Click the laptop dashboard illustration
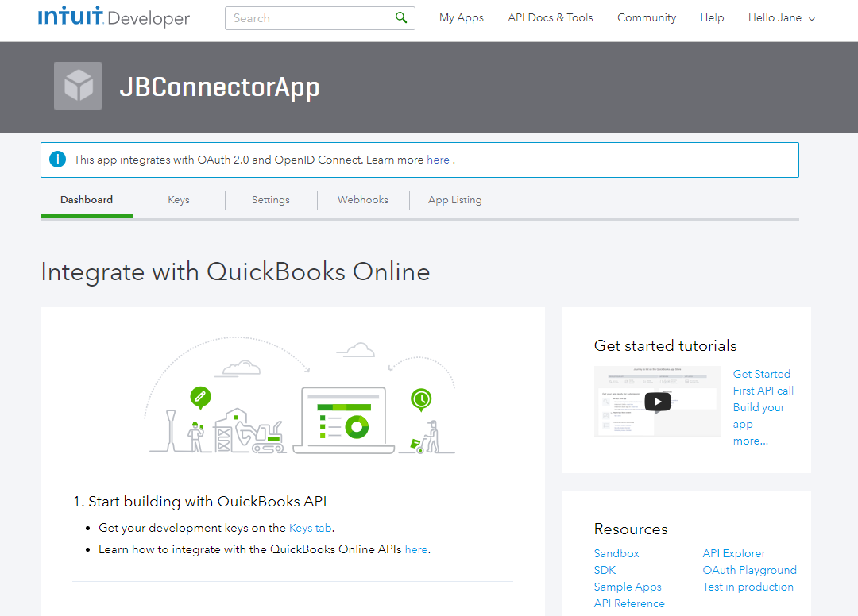Viewport: 858px width, 616px height. tap(343, 422)
